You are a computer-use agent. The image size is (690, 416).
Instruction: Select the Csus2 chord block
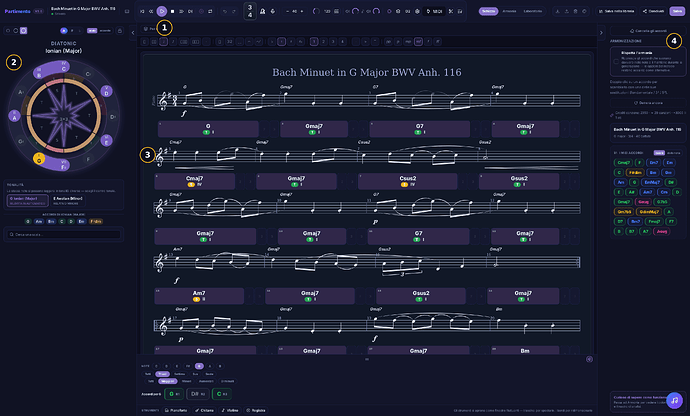point(407,181)
